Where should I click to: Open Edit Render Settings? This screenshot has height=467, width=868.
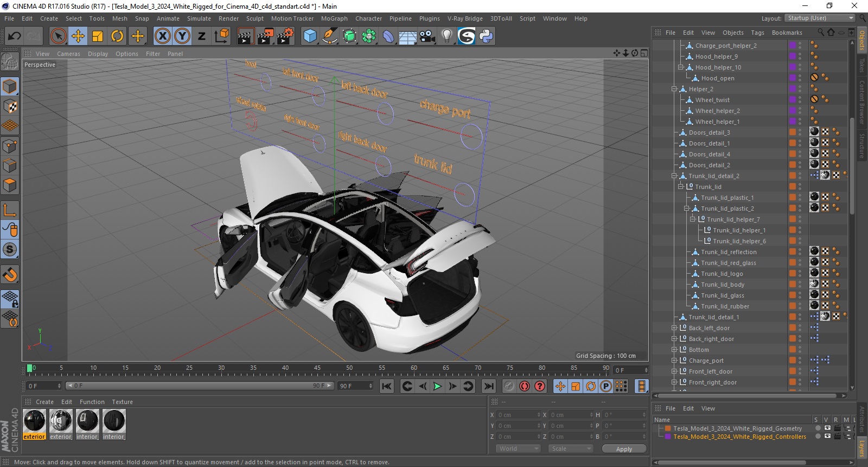pos(285,36)
